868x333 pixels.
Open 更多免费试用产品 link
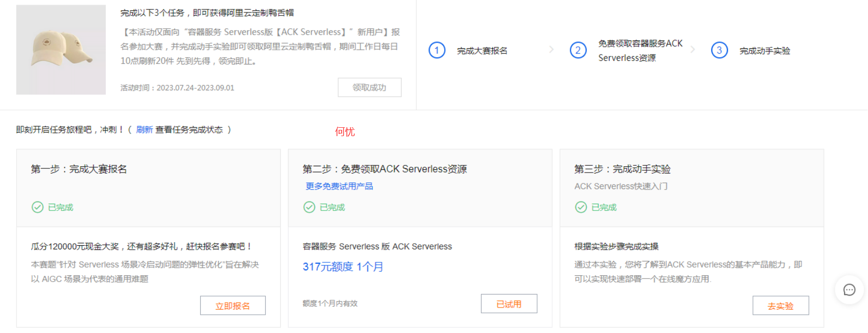339,186
